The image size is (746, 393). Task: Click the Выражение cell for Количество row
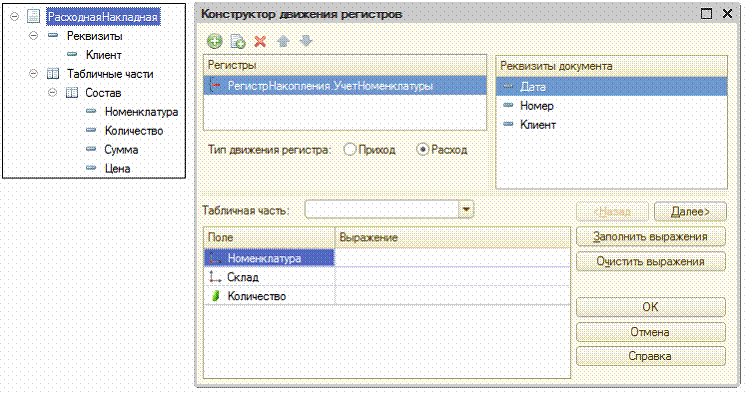452,296
